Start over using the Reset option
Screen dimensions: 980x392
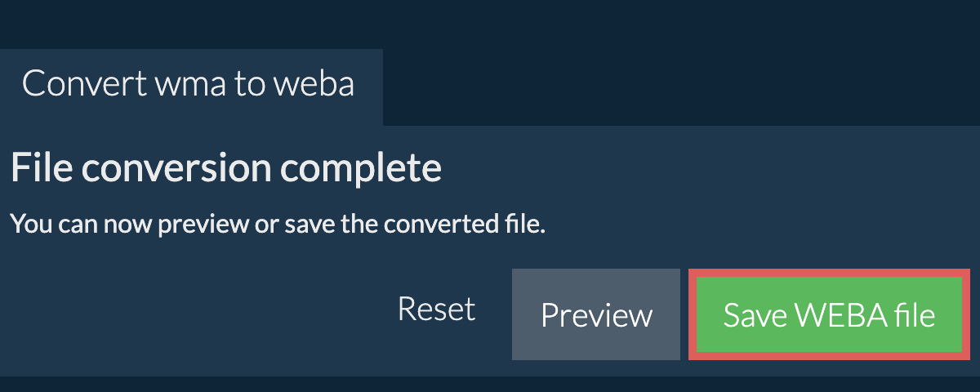436,309
